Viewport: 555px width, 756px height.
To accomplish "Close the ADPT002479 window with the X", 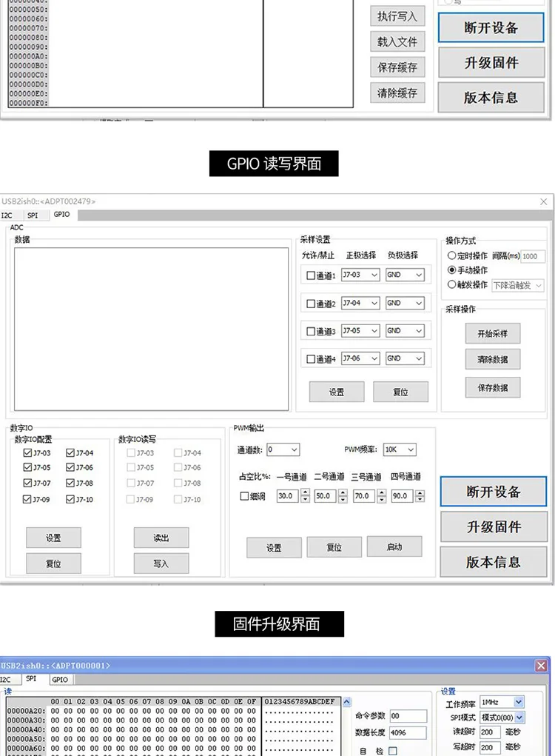I will [544, 201].
